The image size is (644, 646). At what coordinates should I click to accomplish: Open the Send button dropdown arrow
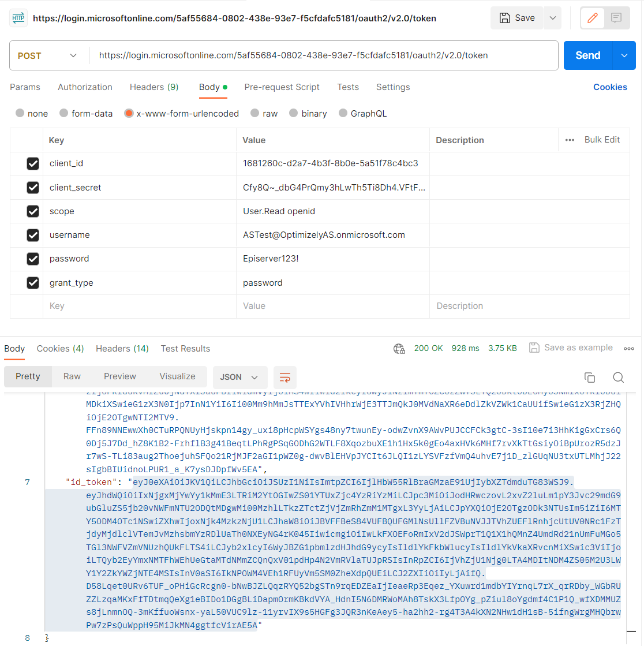pyautogui.click(x=624, y=55)
